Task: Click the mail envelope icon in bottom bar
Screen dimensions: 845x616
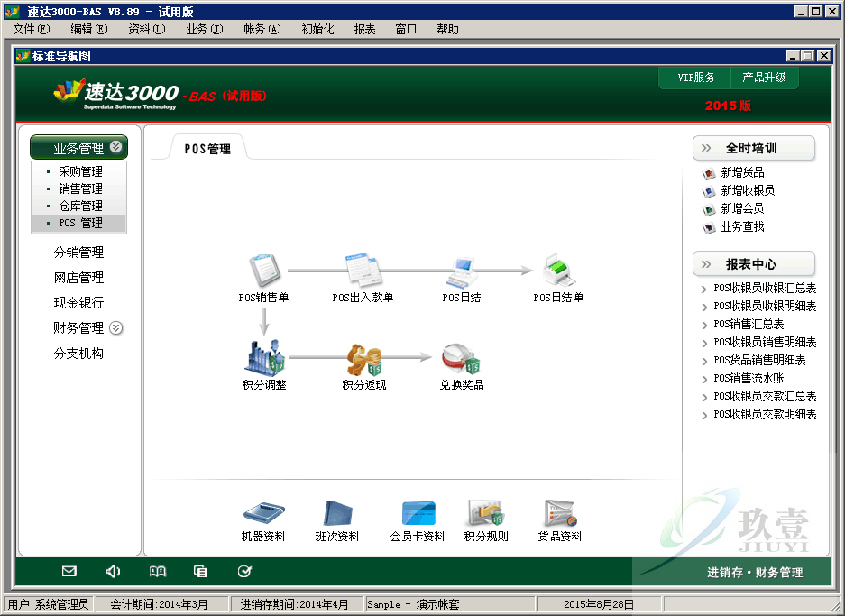Action: coord(69,571)
